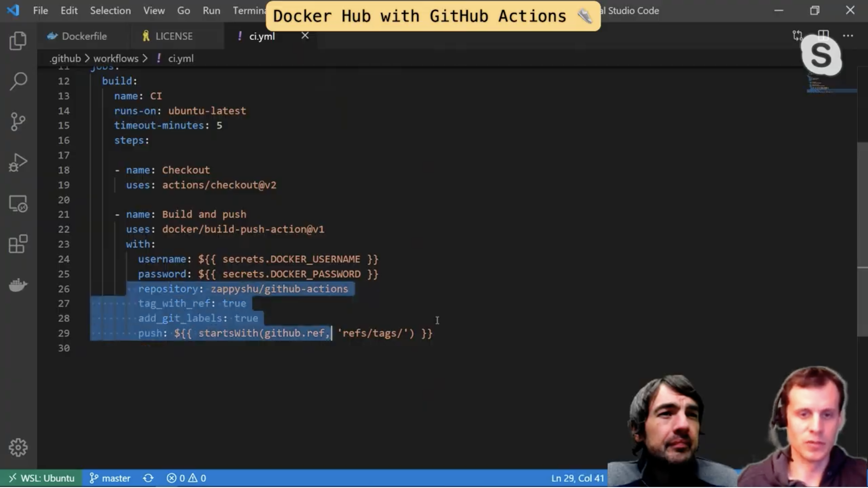This screenshot has width=868, height=488.
Task: Restore down the VS Code window
Action: click(x=814, y=10)
